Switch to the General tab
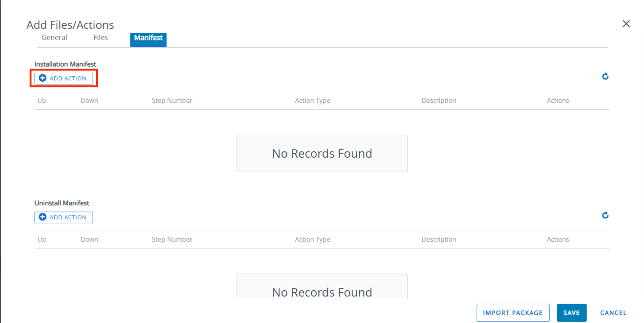644x323 pixels. [54, 38]
